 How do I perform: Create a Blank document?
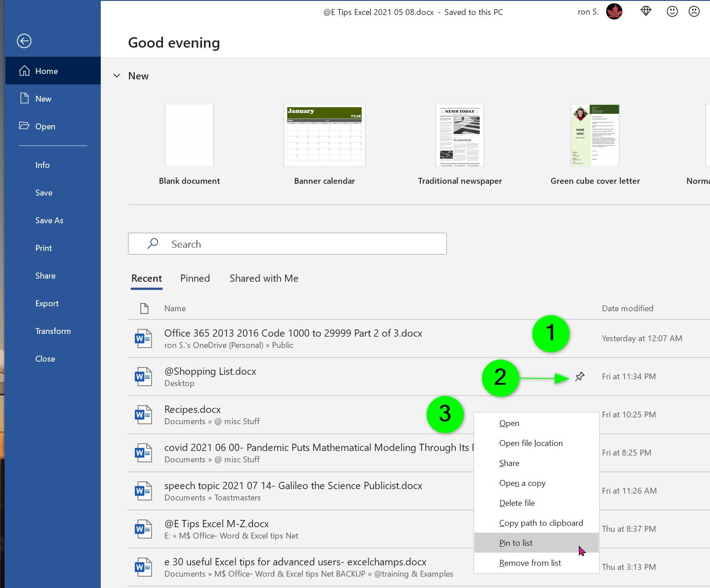(189, 145)
